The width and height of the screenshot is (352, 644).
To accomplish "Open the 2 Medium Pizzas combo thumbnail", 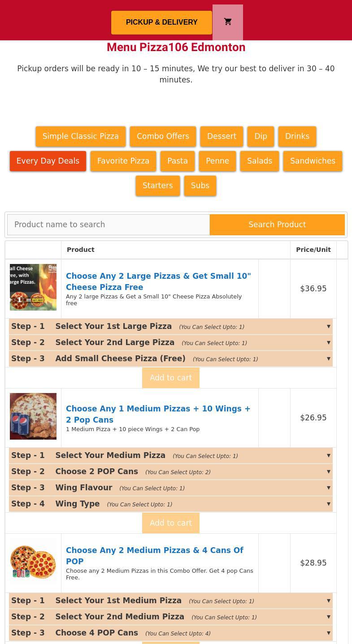I will [33, 562].
